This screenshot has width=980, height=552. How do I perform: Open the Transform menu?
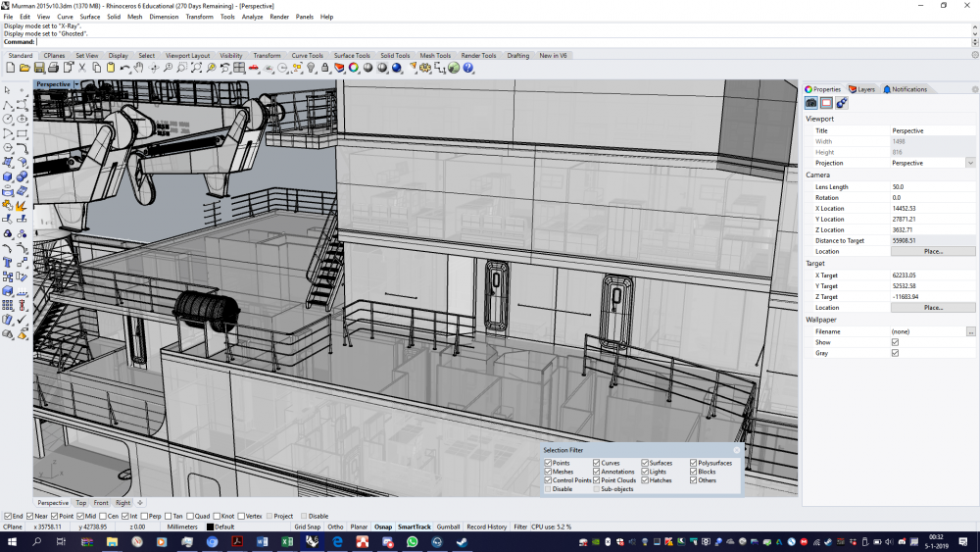click(x=199, y=17)
